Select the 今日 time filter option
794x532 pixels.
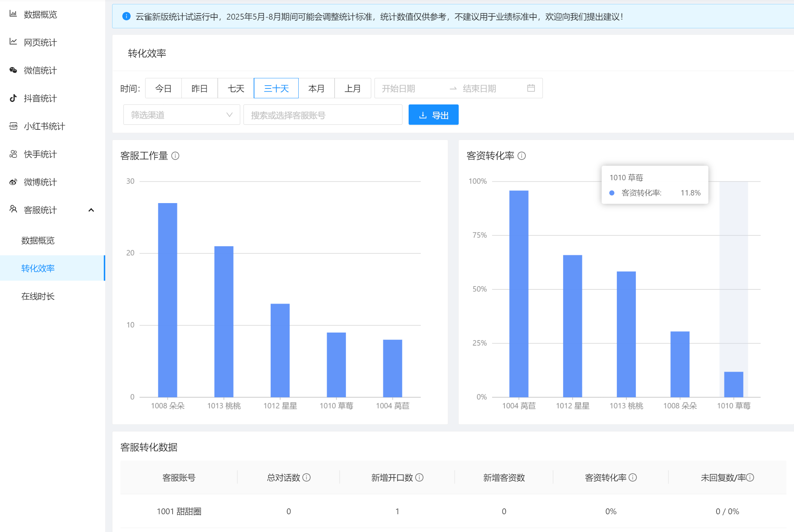163,88
